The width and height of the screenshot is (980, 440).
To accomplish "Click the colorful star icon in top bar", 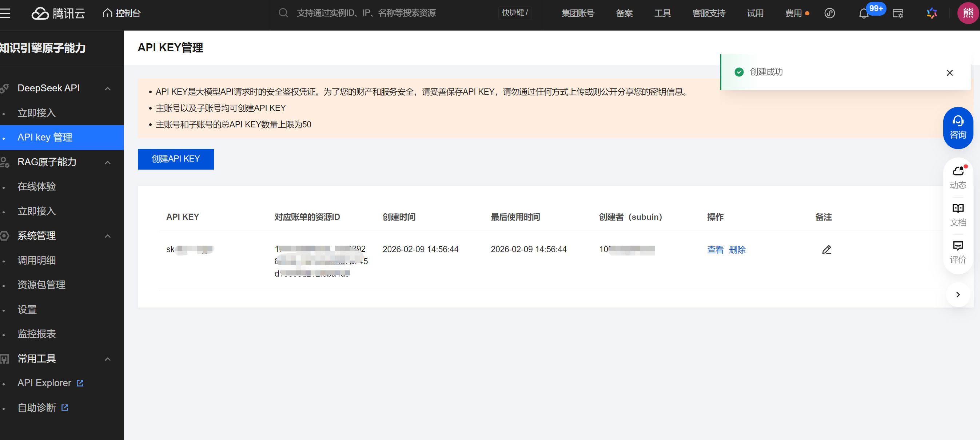I will tap(932, 13).
